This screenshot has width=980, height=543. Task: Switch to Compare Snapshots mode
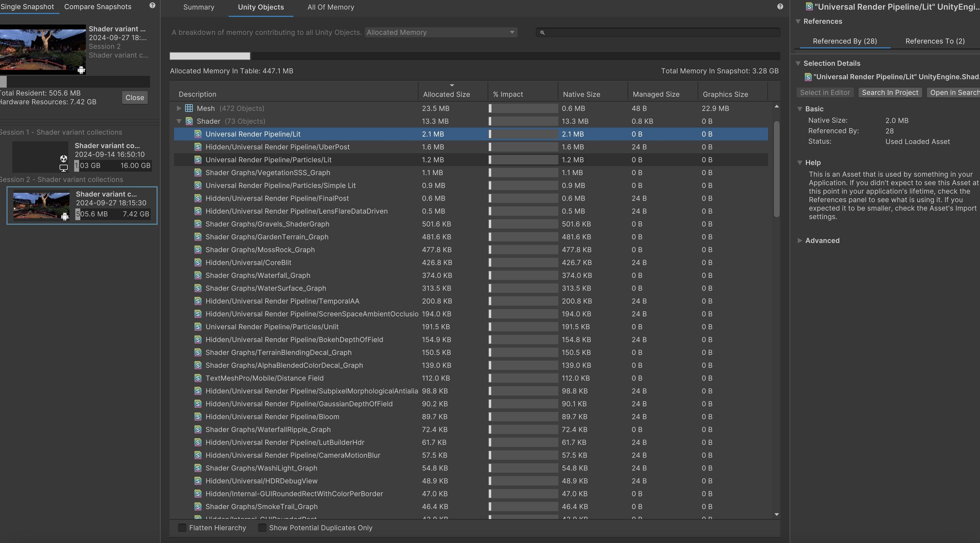tap(98, 7)
